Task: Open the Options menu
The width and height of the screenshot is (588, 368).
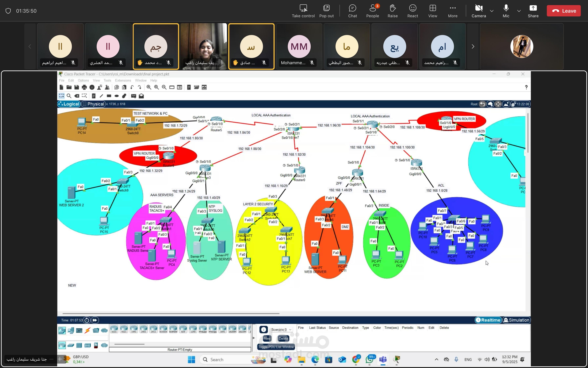Action: coord(83,80)
